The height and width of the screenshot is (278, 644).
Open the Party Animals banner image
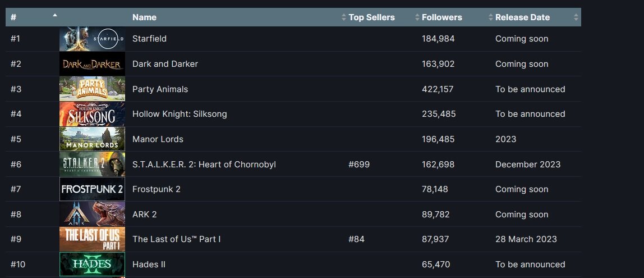(x=92, y=89)
